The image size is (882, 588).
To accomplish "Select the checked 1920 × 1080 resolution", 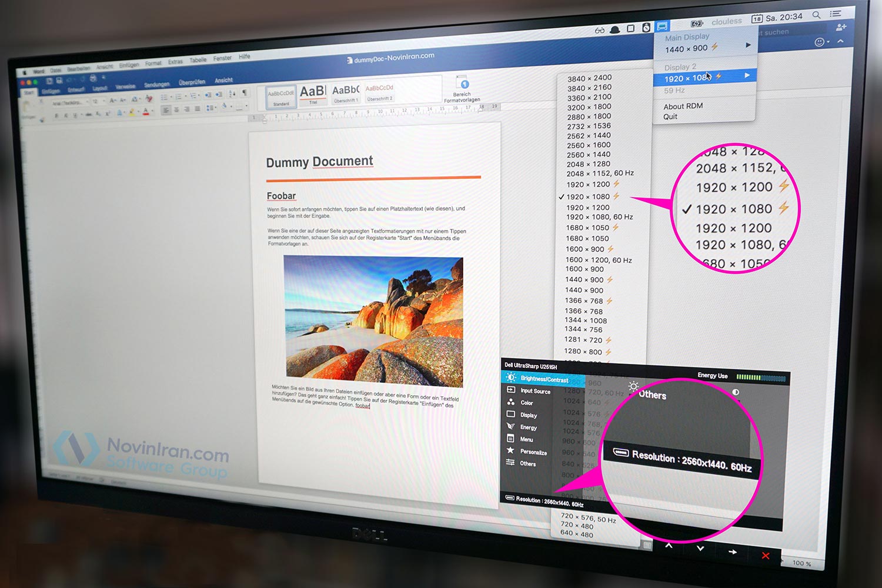I will (x=588, y=197).
